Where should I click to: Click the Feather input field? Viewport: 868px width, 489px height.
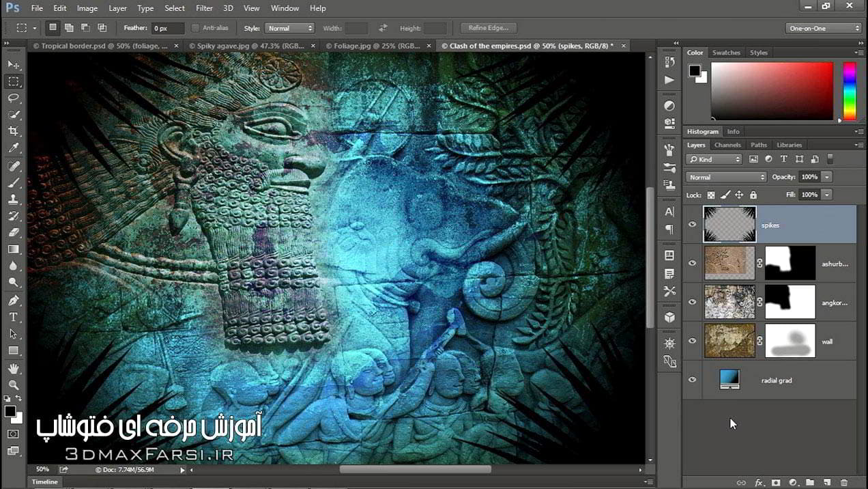tap(168, 28)
